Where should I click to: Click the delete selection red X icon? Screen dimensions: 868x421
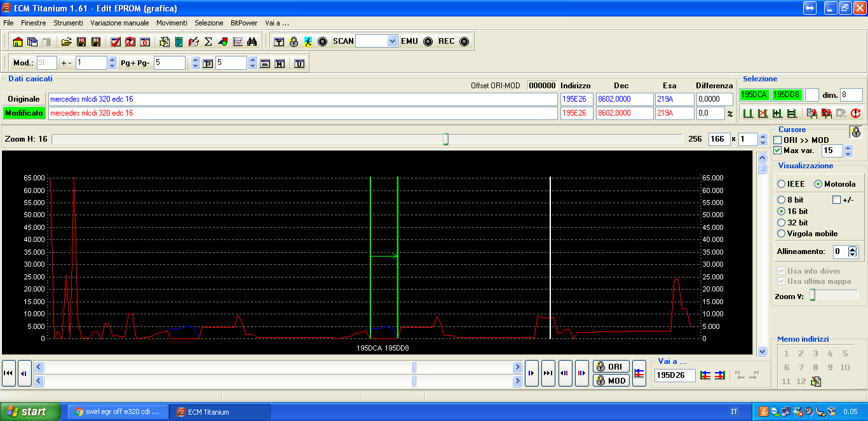(x=763, y=114)
